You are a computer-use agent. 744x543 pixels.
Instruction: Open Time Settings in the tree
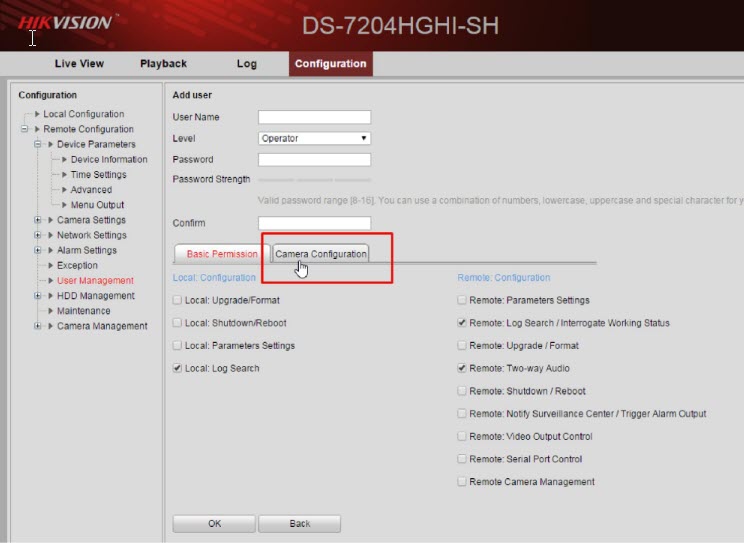click(98, 175)
